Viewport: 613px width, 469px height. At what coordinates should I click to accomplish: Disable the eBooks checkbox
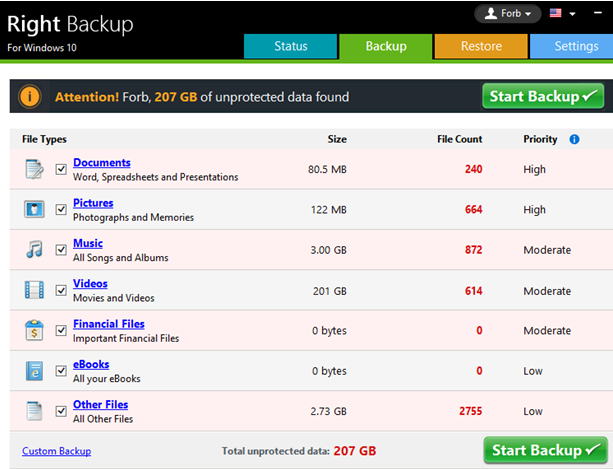tap(61, 371)
